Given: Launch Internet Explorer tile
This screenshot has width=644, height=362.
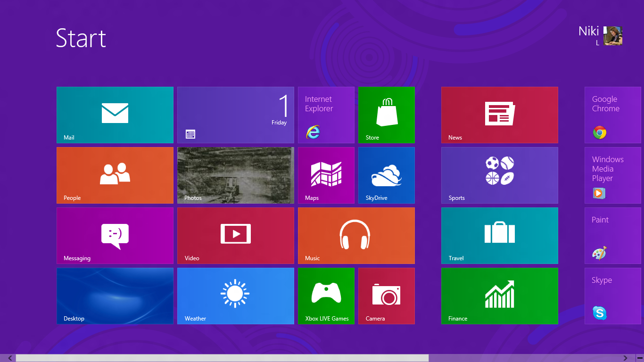Looking at the screenshot, I should (326, 115).
